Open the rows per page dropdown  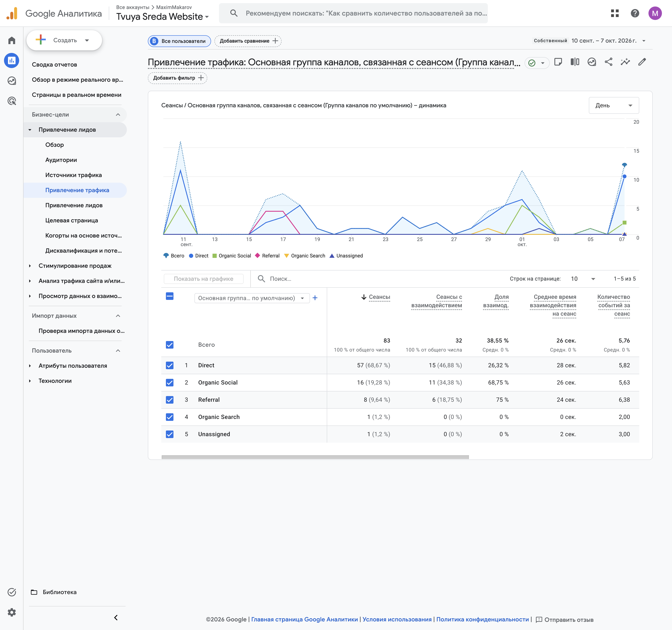point(583,279)
